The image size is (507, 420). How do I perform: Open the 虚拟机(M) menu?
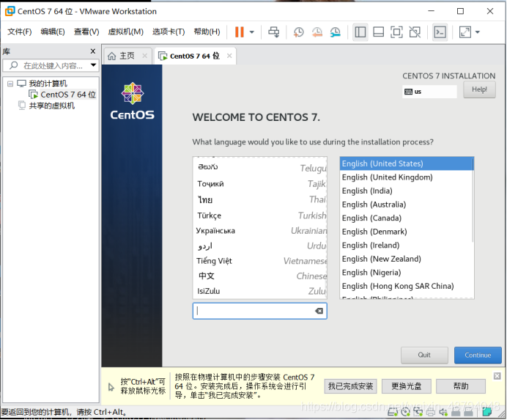tap(125, 32)
